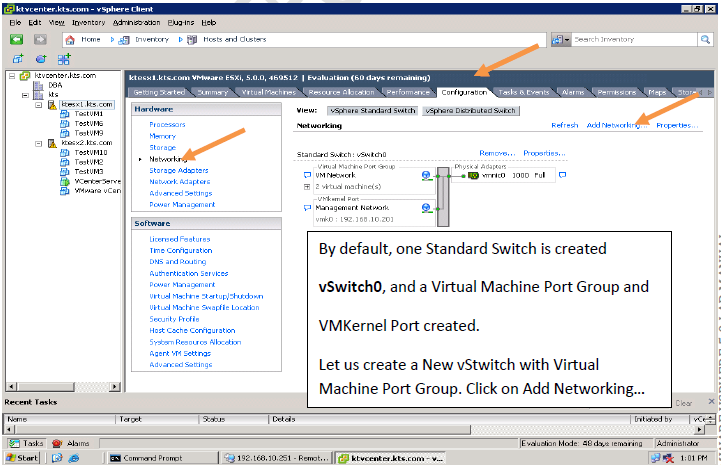Open Storage Adapters under Hardware

point(179,171)
